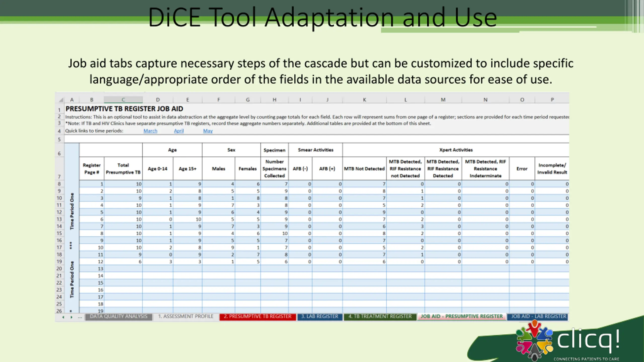
Task: Click the sheet tab scroll-right arrow
Action: pyautogui.click(x=71, y=317)
